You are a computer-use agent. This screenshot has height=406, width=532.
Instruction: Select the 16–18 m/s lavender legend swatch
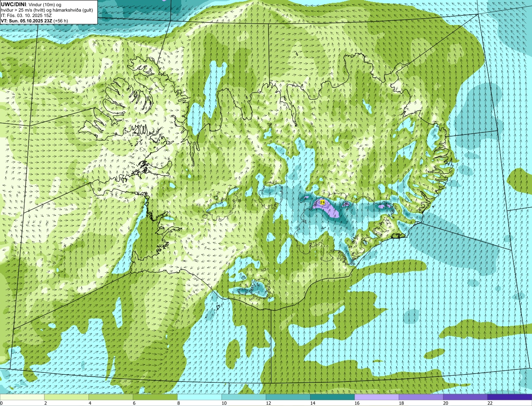point(377,397)
